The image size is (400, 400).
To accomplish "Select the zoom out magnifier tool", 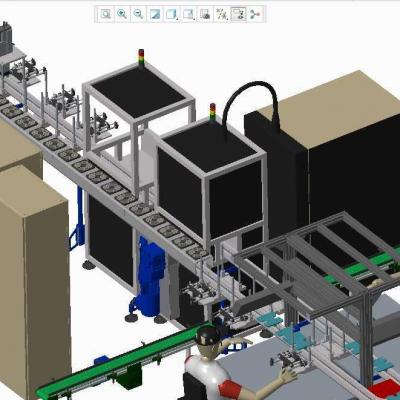I will 138,14.
